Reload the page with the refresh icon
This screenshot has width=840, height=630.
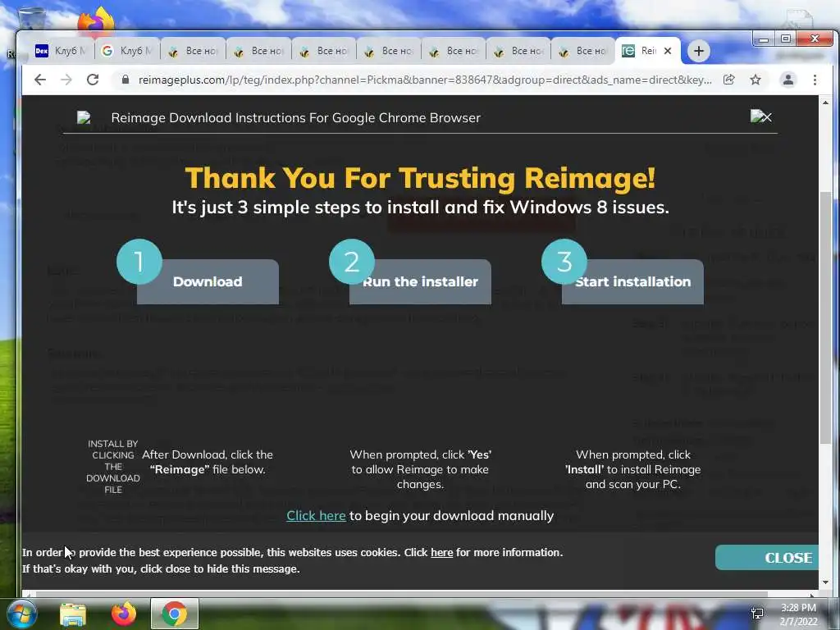point(93,80)
